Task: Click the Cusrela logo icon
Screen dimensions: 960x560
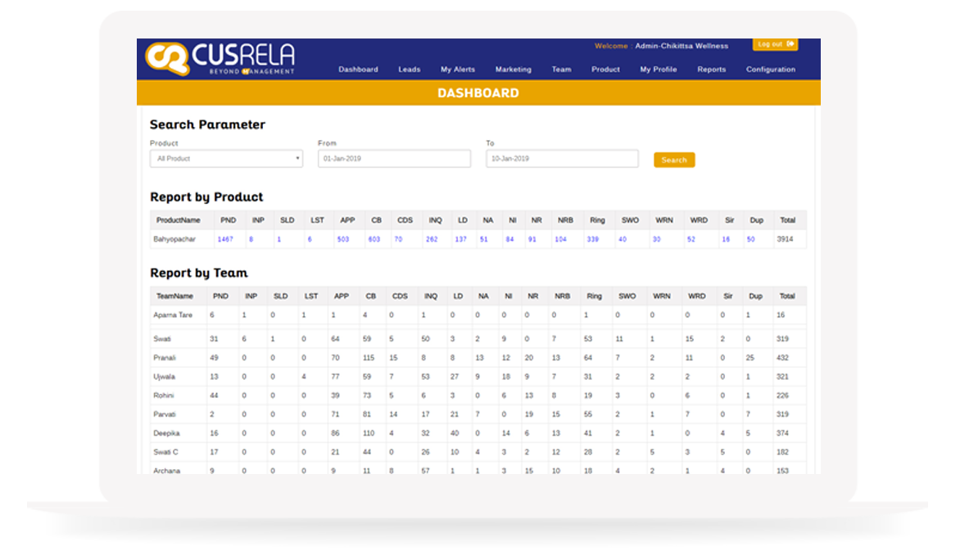Action: pyautogui.click(x=167, y=58)
